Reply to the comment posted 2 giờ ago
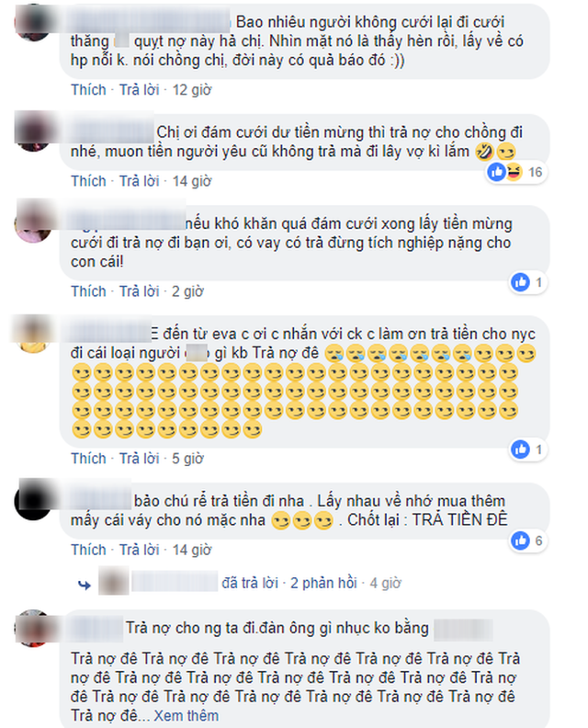This screenshot has height=728, width=588. (140, 291)
